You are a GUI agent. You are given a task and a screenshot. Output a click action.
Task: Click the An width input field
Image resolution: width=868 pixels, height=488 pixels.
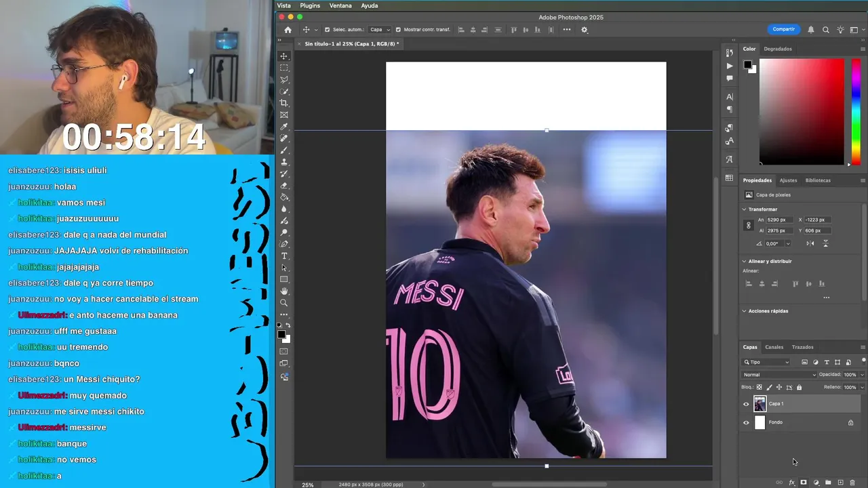(779, 220)
